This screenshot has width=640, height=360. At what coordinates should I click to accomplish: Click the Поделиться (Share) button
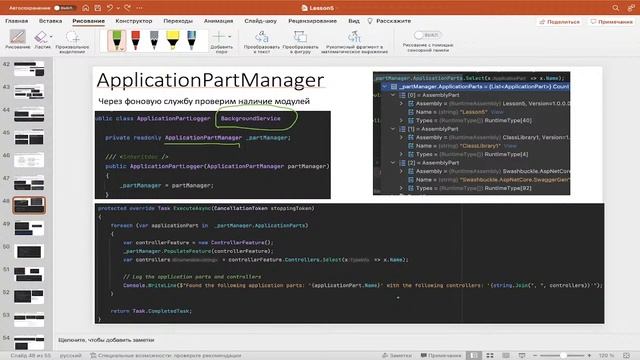tap(560, 22)
